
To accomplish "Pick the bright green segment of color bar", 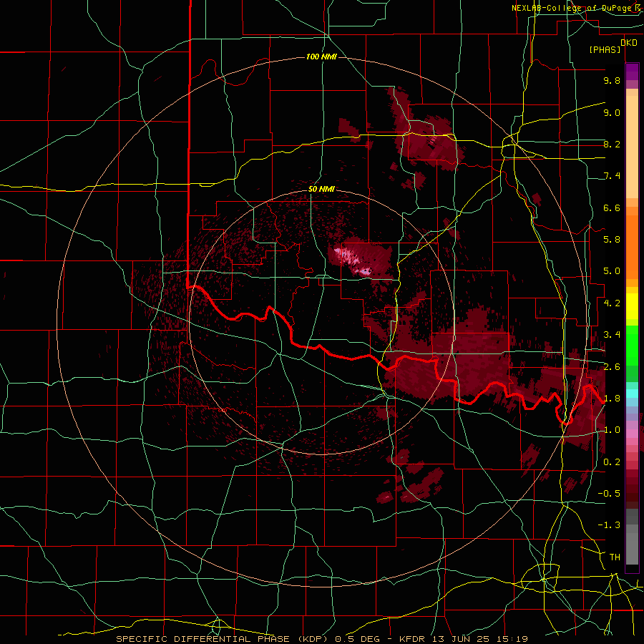I will (632, 345).
